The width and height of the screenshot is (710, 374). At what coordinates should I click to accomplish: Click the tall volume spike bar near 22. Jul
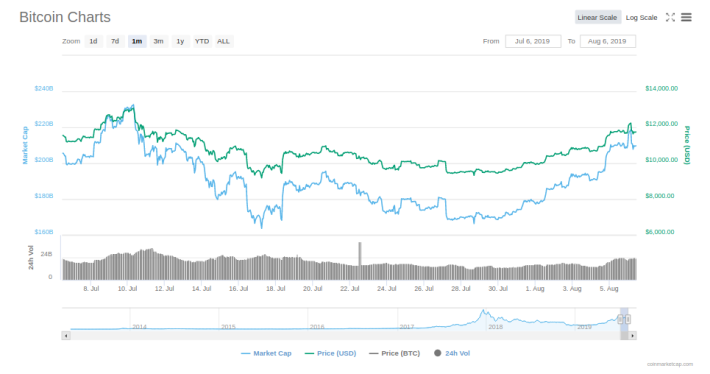pos(360,260)
